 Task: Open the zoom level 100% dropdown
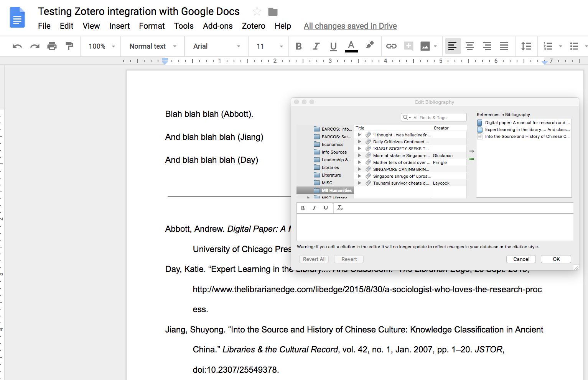(102, 46)
